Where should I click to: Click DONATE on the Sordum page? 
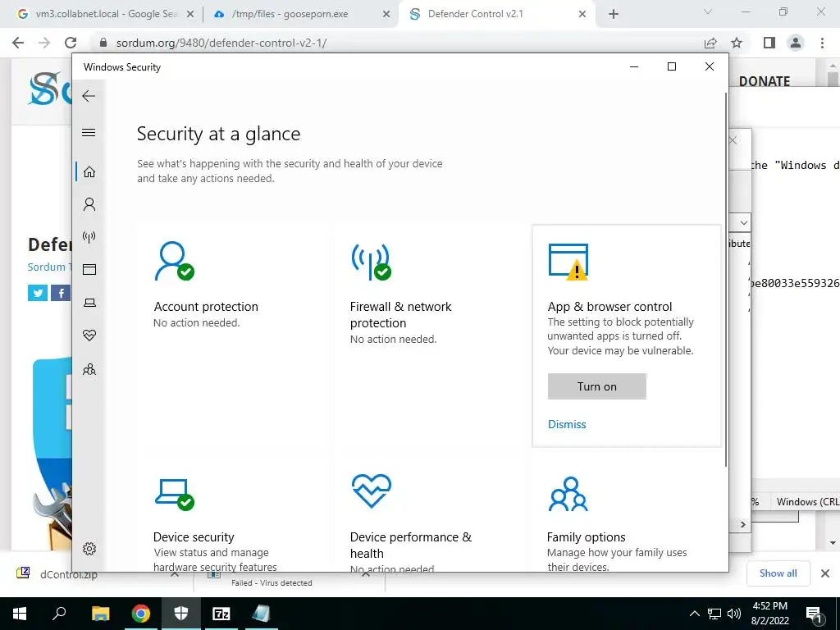(765, 81)
